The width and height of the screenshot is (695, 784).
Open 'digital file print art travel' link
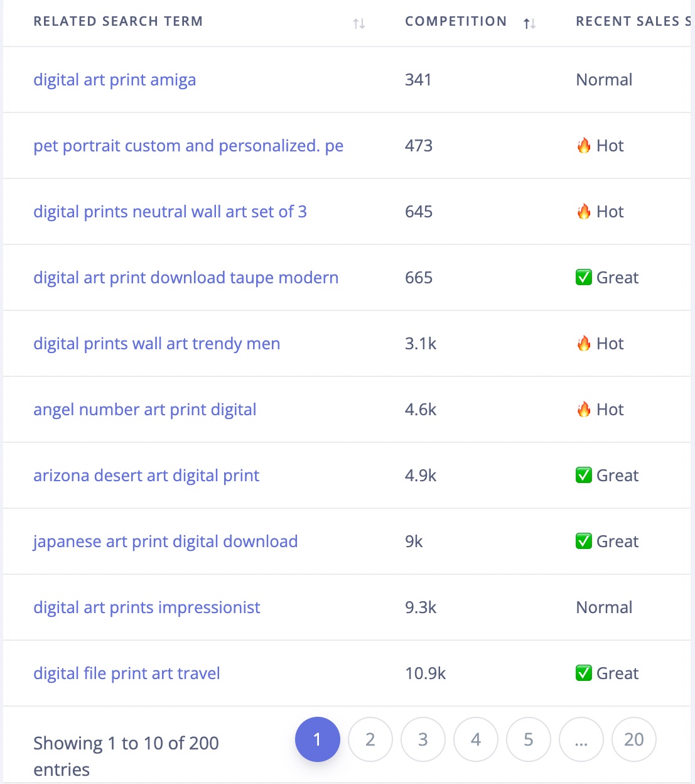coord(127,673)
